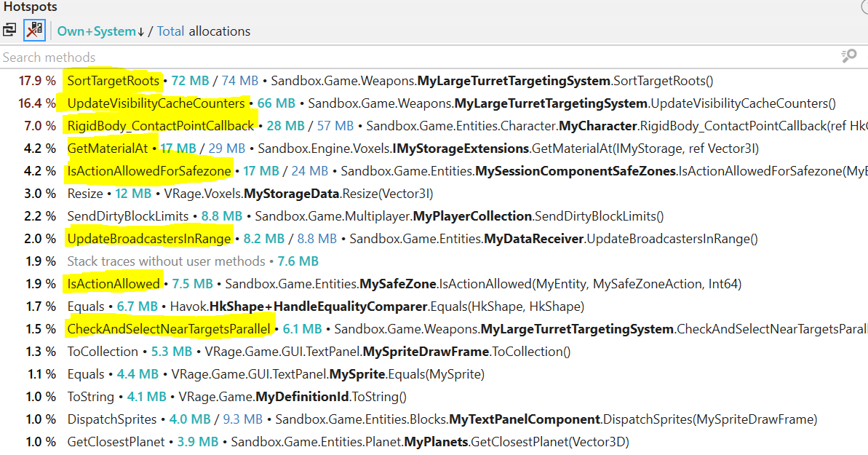Select the CheckAndSelectNearTargetsParallel method
The image size is (868, 455).
(168, 329)
